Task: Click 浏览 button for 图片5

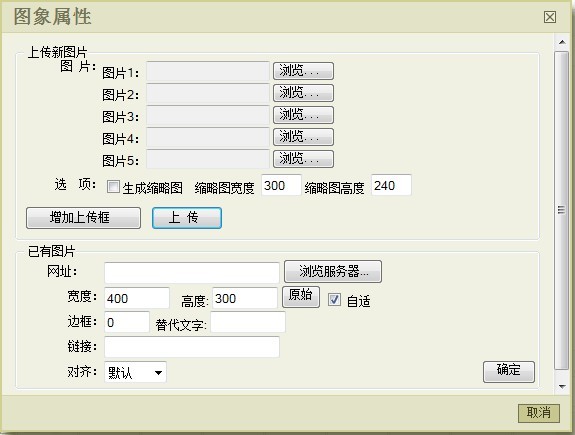Action: pos(303,159)
